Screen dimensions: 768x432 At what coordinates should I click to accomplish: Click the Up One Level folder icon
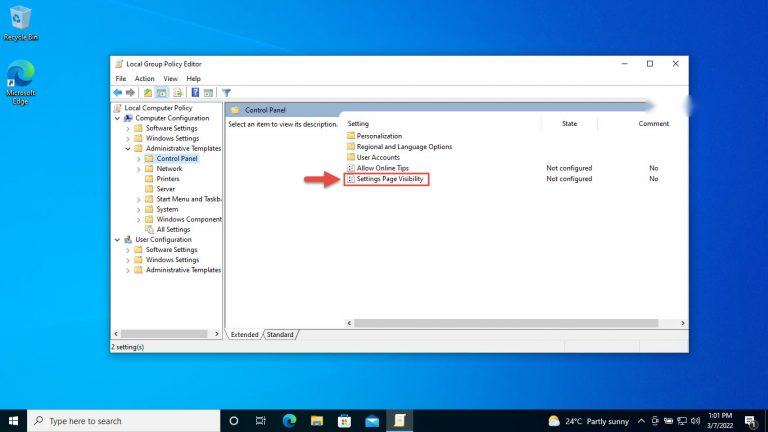(147, 93)
